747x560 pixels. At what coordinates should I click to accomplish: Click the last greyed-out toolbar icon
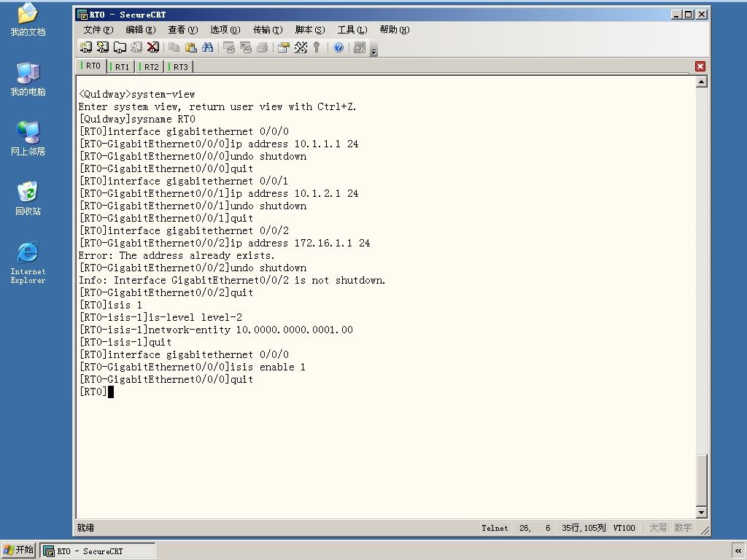tap(360, 47)
